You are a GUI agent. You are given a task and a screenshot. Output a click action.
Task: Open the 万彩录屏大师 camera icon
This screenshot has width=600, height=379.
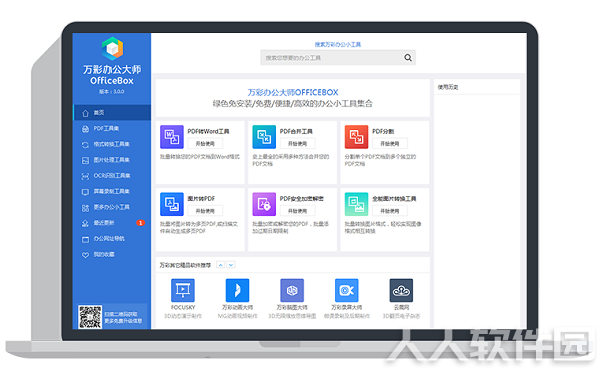tap(347, 290)
